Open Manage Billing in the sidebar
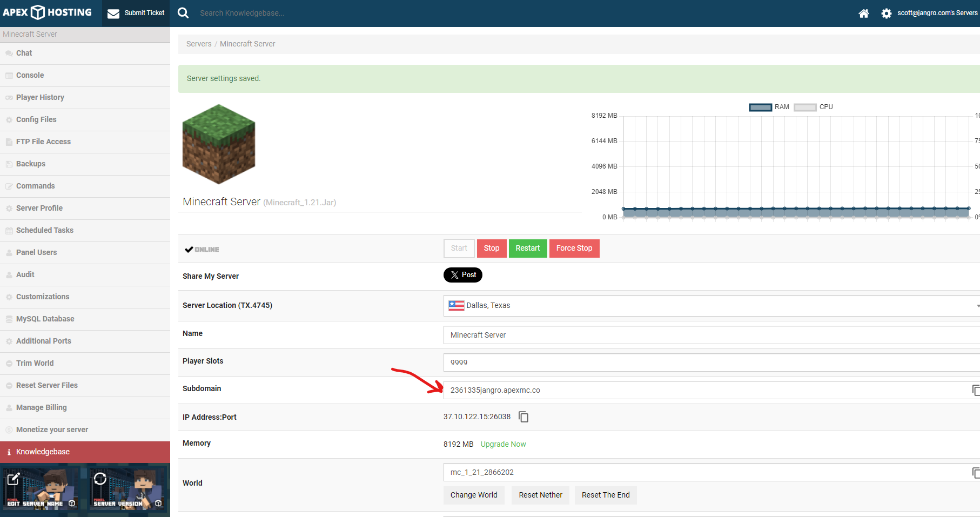The width and height of the screenshot is (980, 517). pos(85,407)
